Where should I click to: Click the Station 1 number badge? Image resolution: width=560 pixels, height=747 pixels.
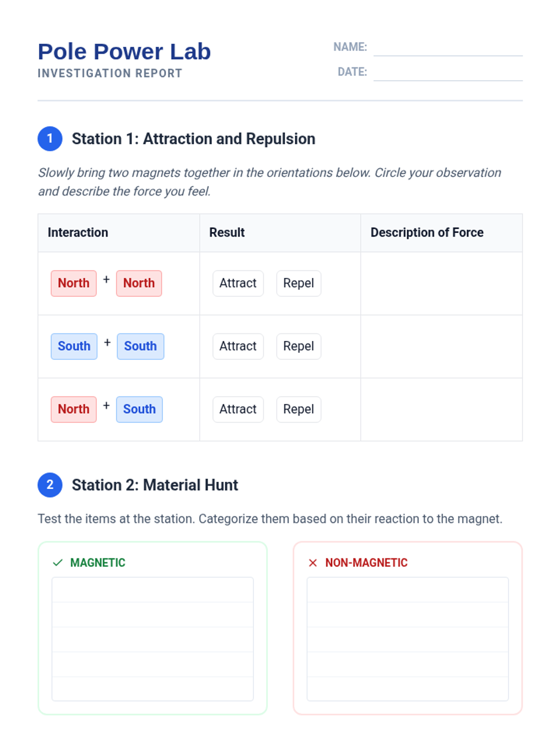(50, 139)
